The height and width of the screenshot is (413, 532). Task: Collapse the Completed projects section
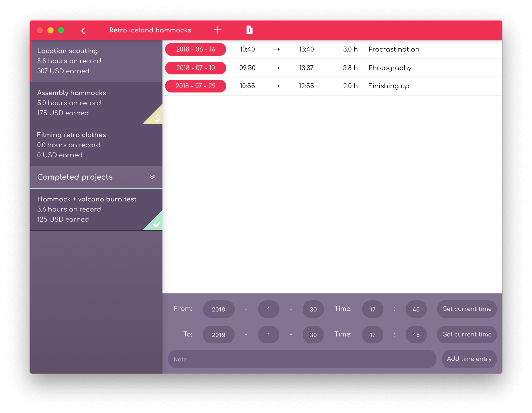[75, 177]
